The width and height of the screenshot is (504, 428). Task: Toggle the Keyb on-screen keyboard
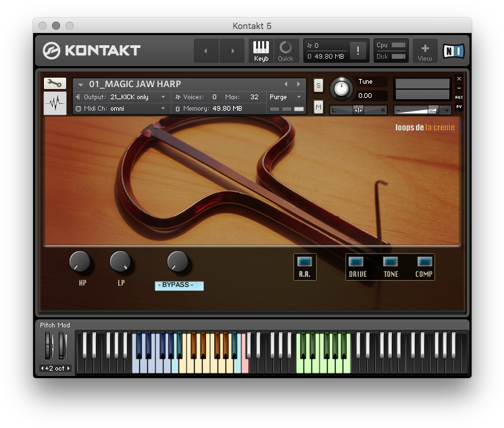point(261,51)
